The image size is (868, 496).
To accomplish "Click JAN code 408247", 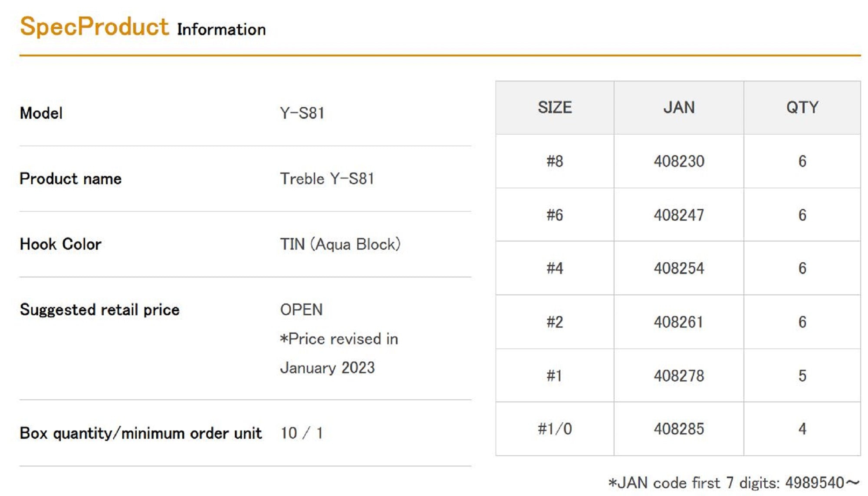I will (x=679, y=215).
